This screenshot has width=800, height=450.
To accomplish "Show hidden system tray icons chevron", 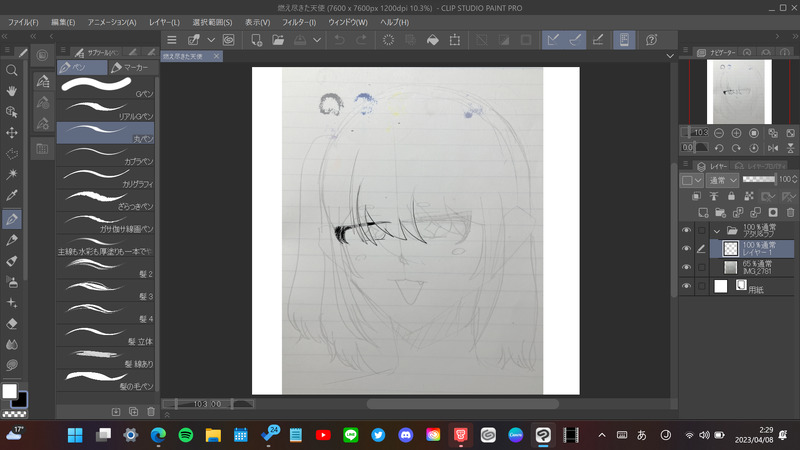I will (x=602, y=435).
